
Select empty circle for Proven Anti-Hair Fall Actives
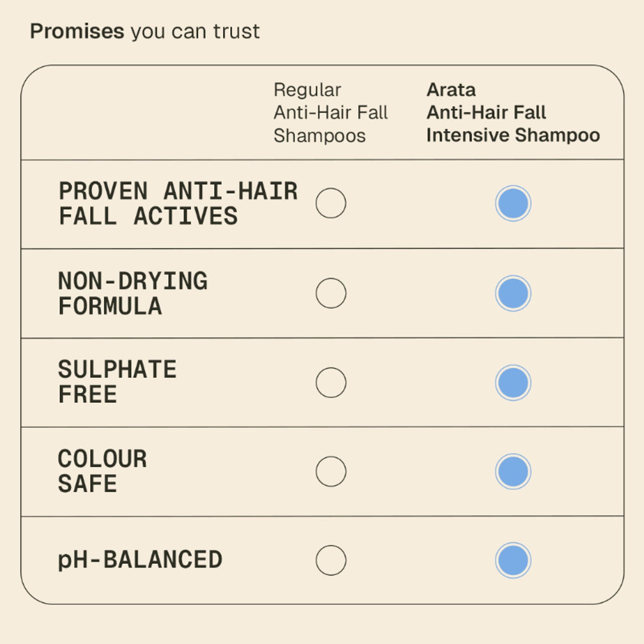coord(331,203)
